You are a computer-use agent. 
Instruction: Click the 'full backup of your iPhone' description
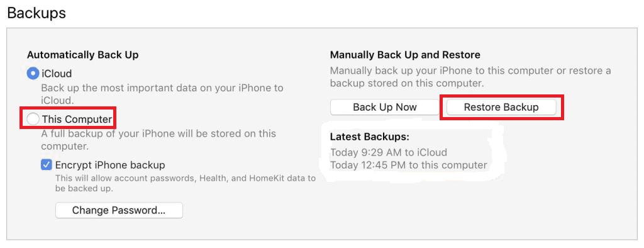[158, 140]
